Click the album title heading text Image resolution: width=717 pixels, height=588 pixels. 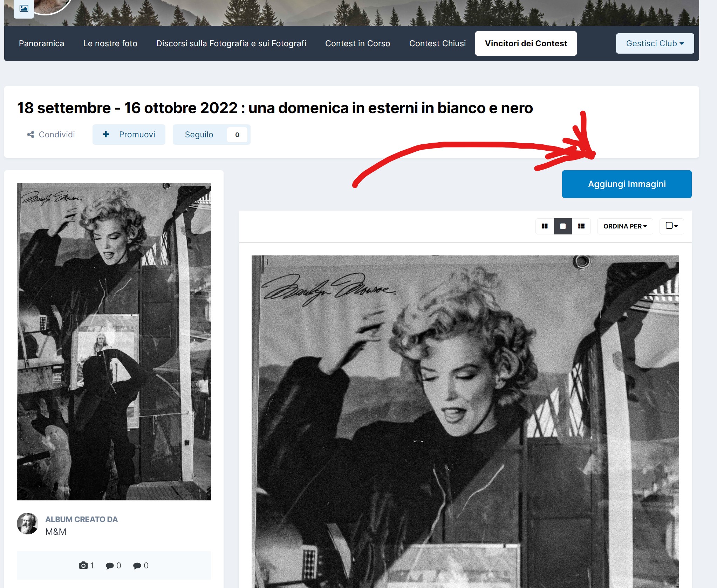[x=275, y=108]
